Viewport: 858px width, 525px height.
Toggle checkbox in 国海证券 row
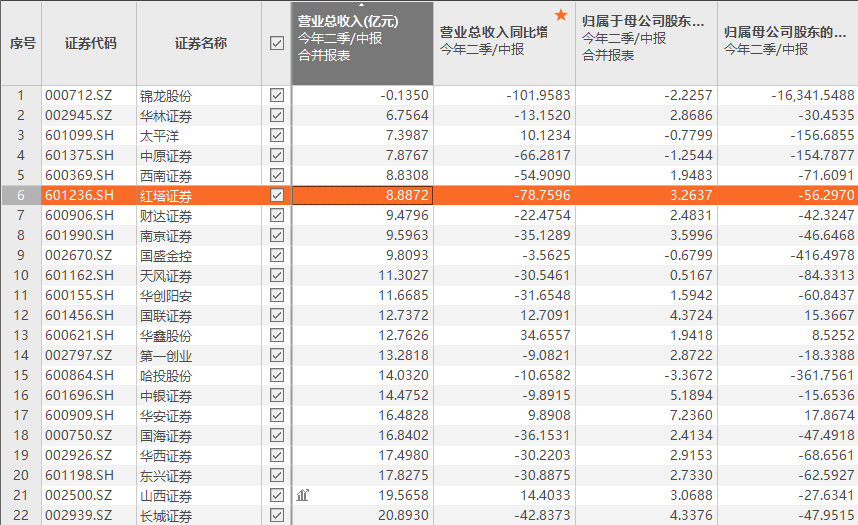(x=277, y=435)
